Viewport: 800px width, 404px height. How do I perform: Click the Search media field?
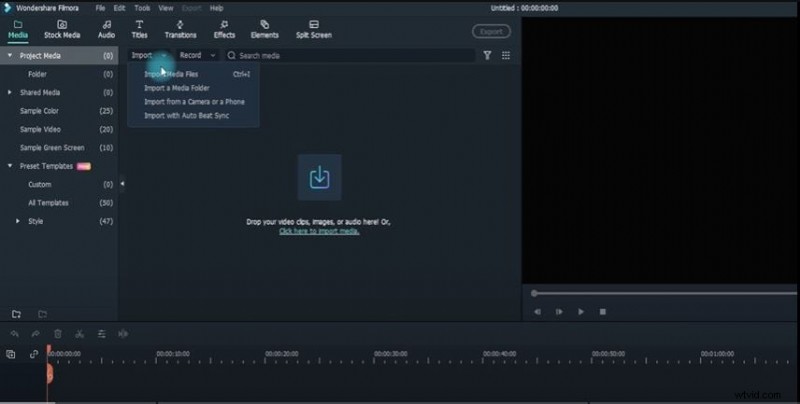pyautogui.click(x=351, y=56)
